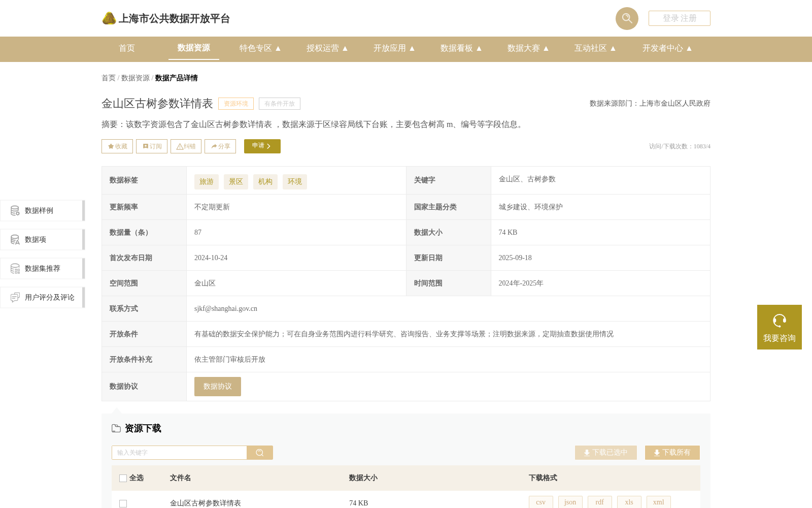
Task: Click the 收藏 star button
Action: pyautogui.click(x=117, y=146)
